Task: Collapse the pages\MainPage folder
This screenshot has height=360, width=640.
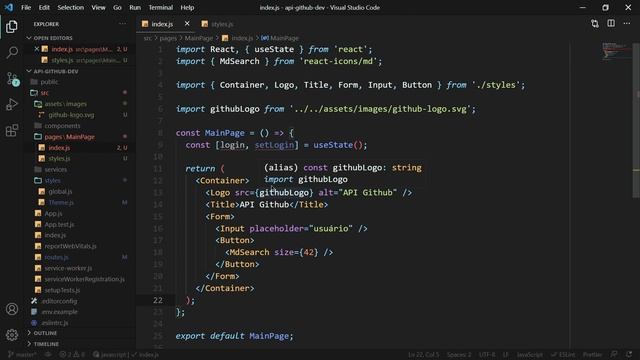Action: click(80, 137)
